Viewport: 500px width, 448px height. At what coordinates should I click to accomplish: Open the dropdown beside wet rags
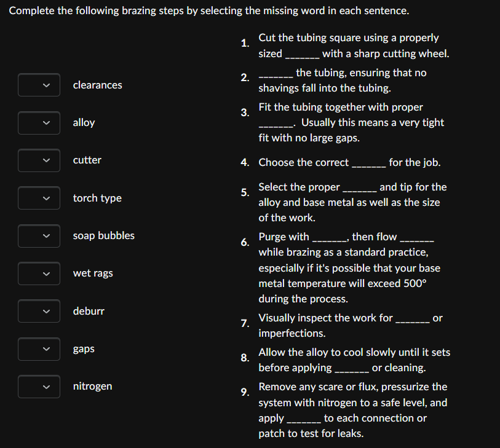coord(39,273)
